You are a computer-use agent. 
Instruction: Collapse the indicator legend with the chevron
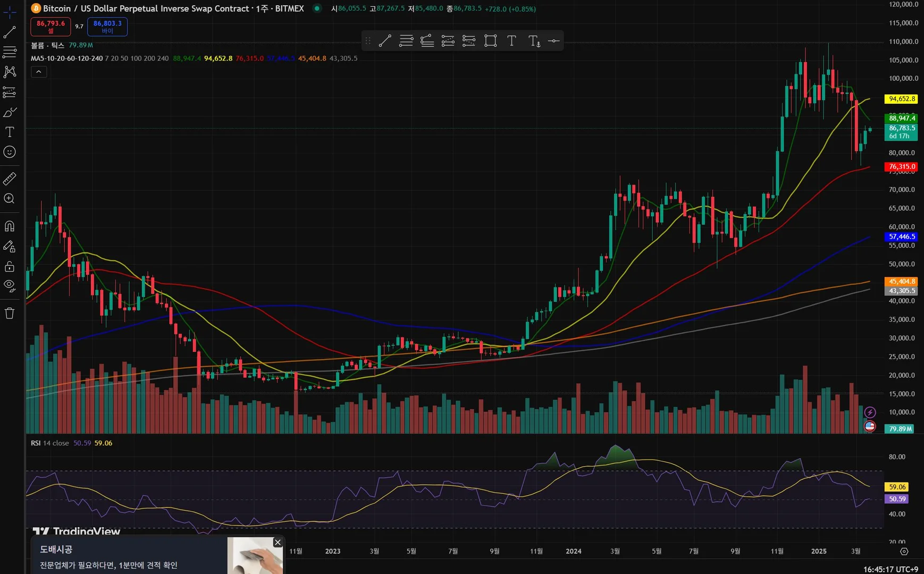coord(39,72)
